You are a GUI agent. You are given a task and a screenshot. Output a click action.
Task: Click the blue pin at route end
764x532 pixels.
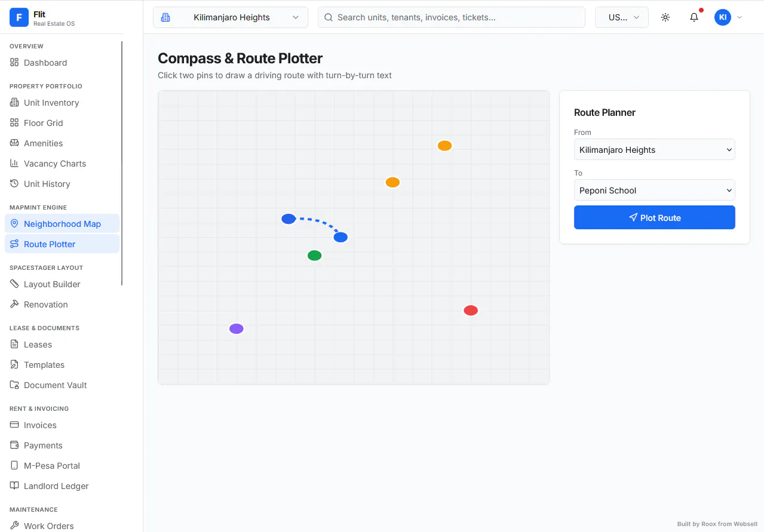click(340, 237)
